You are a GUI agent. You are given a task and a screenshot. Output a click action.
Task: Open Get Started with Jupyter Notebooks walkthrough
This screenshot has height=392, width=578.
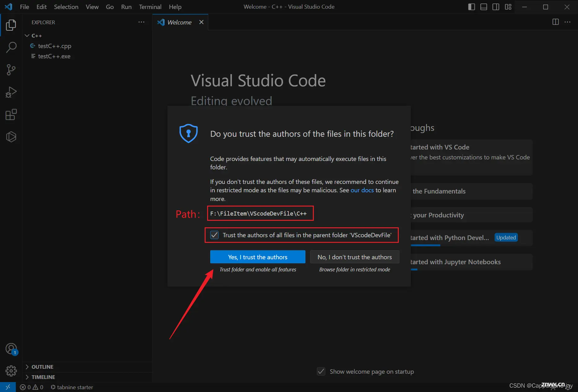471,262
